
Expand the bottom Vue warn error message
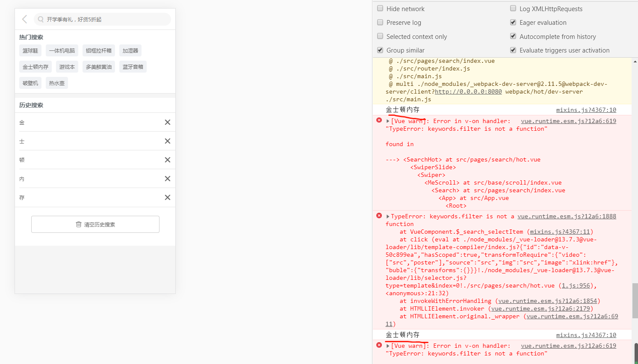click(388, 346)
